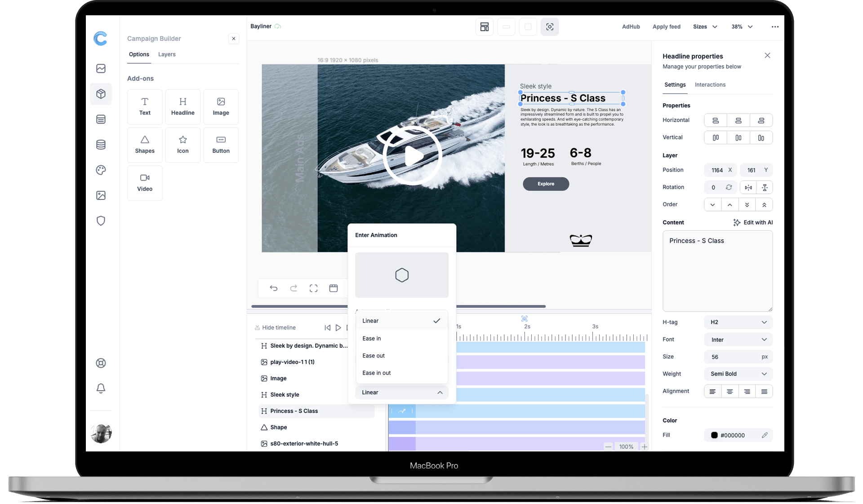Click the Apply feed button

point(666,27)
